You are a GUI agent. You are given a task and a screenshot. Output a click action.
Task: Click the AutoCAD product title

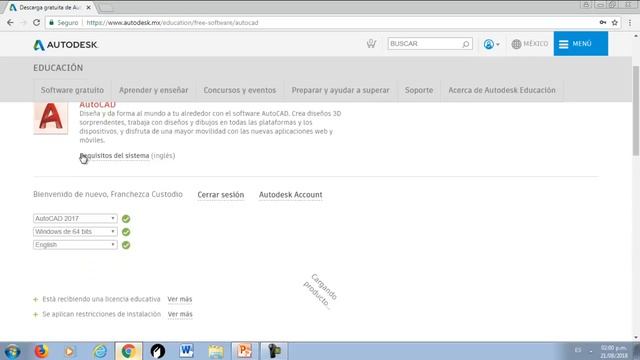pos(98,104)
